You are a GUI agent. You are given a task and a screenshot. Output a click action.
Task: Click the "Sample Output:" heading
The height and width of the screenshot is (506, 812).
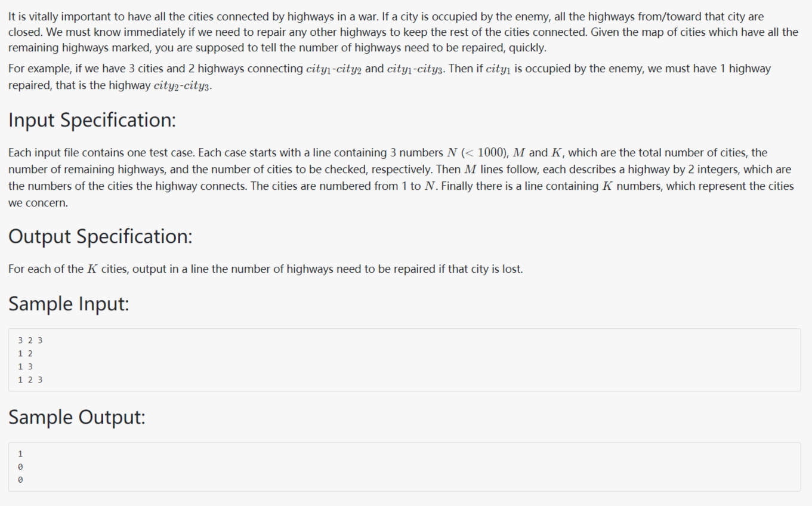point(77,417)
